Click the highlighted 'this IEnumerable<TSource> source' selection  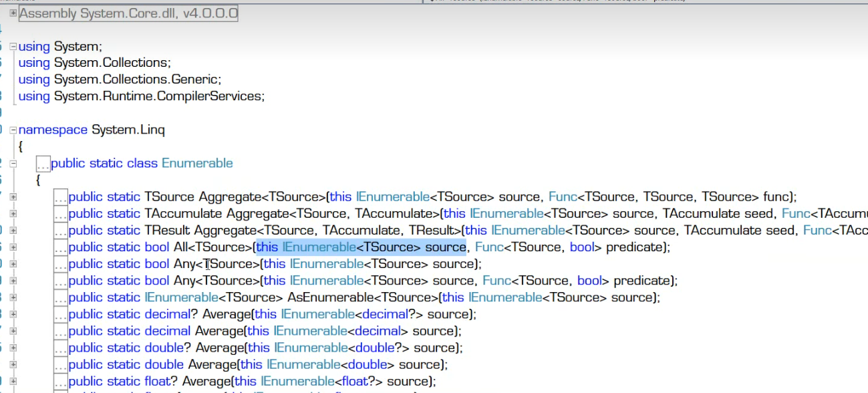pyautogui.click(x=361, y=247)
